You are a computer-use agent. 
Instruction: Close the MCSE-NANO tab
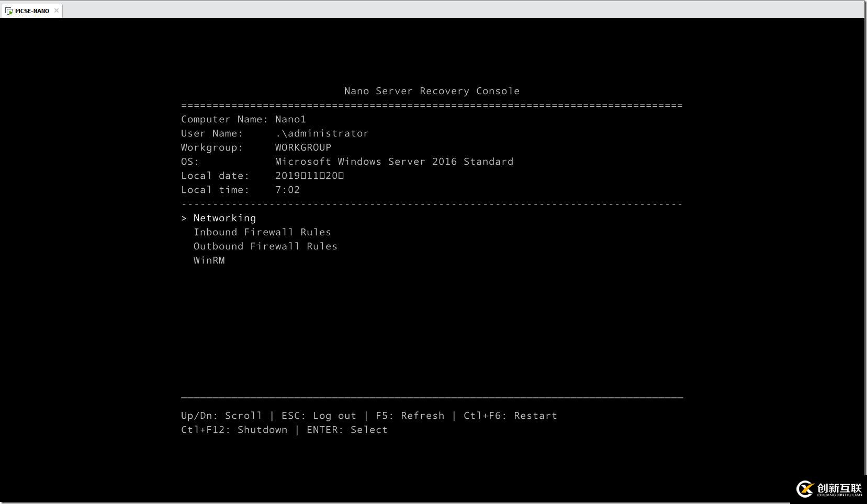(57, 10)
